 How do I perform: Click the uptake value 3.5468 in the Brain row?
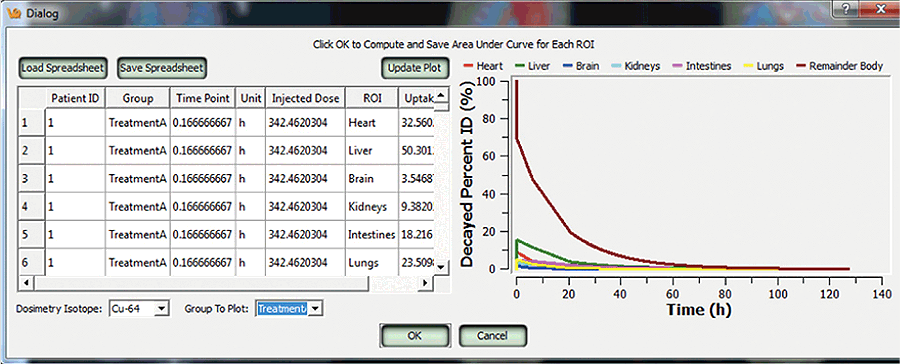pyautogui.click(x=416, y=179)
